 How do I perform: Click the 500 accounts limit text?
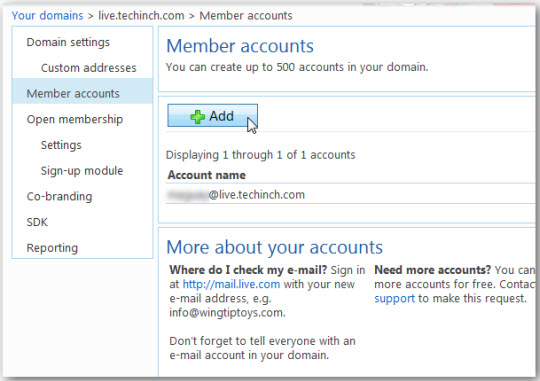[x=297, y=67]
